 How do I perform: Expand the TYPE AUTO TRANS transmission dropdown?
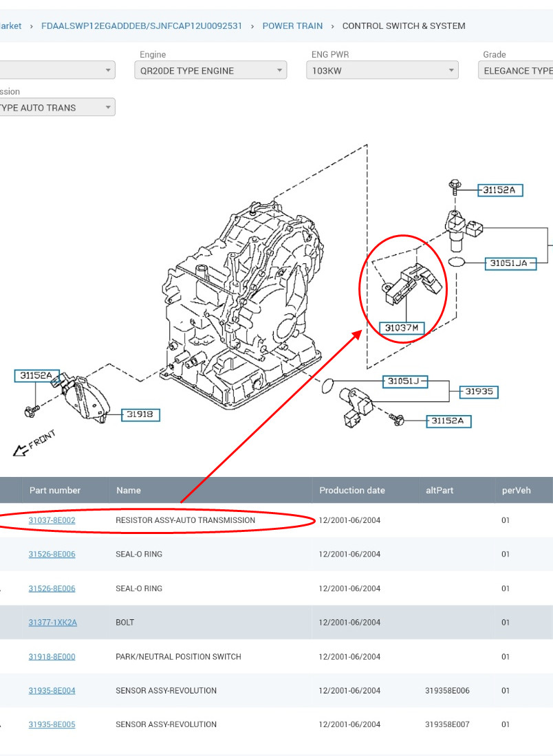click(x=57, y=107)
